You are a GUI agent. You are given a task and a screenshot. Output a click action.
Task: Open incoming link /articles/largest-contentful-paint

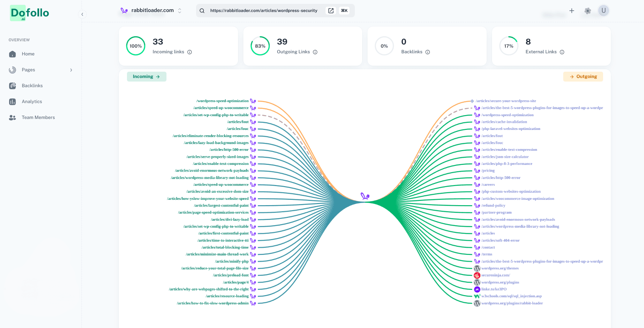coord(221,205)
